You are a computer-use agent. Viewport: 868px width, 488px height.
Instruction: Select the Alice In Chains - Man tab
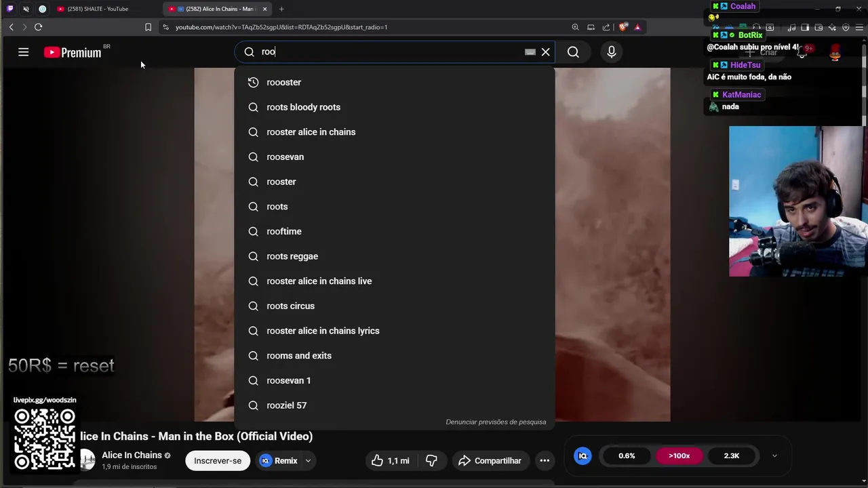point(214,9)
